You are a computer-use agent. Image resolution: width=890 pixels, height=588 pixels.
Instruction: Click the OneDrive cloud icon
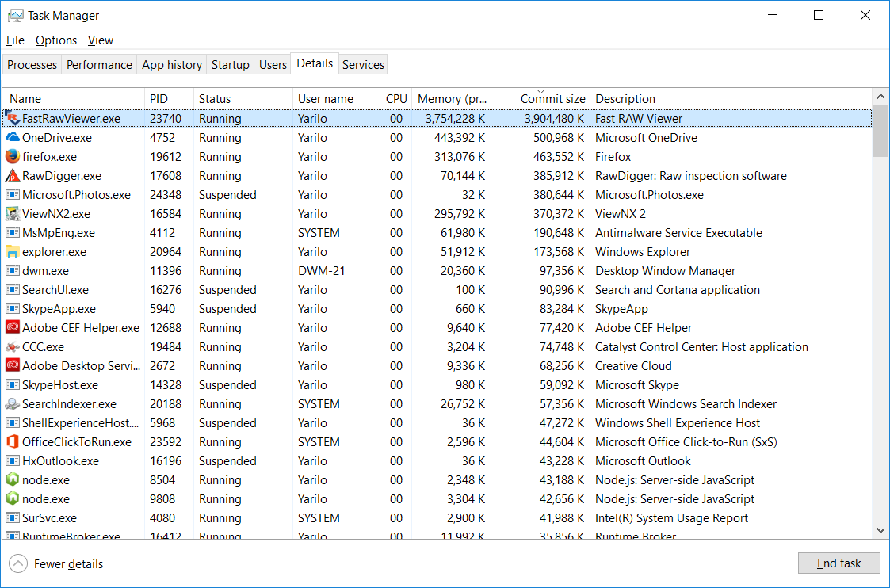(x=12, y=138)
